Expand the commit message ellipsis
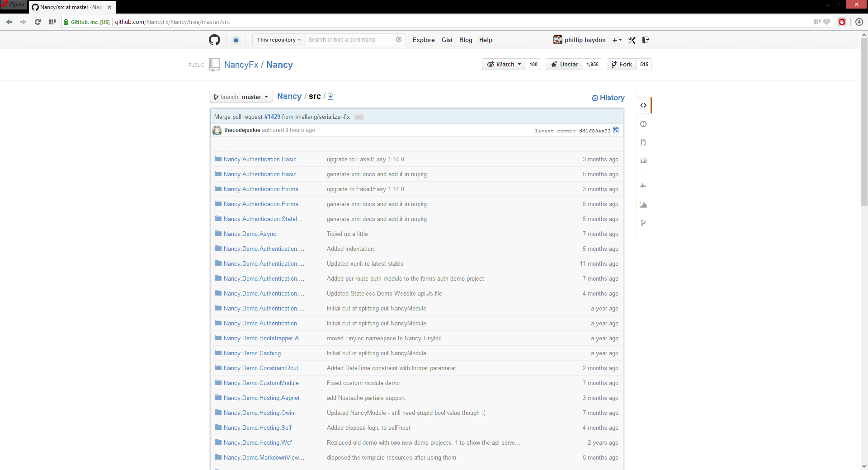This screenshot has width=868, height=470. (x=359, y=117)
